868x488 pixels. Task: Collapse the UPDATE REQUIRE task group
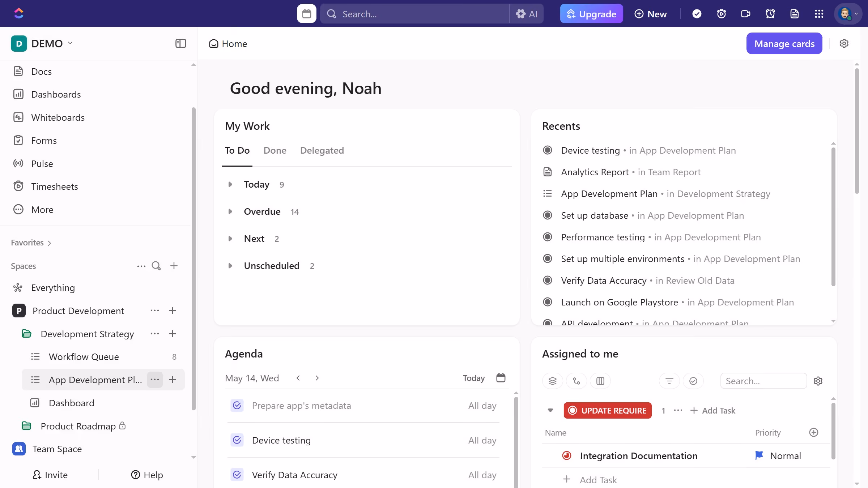(550, 410)
